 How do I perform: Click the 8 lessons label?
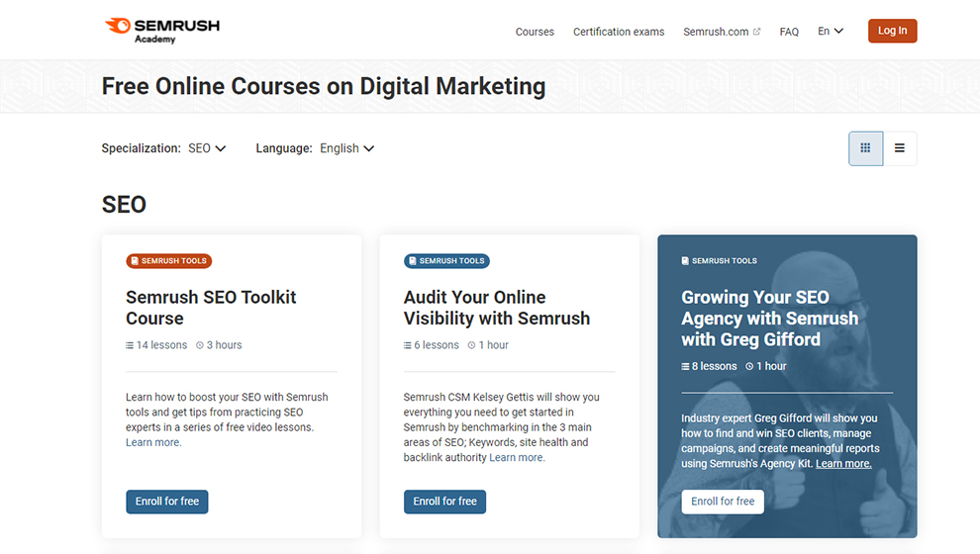[x=710, y=366]
